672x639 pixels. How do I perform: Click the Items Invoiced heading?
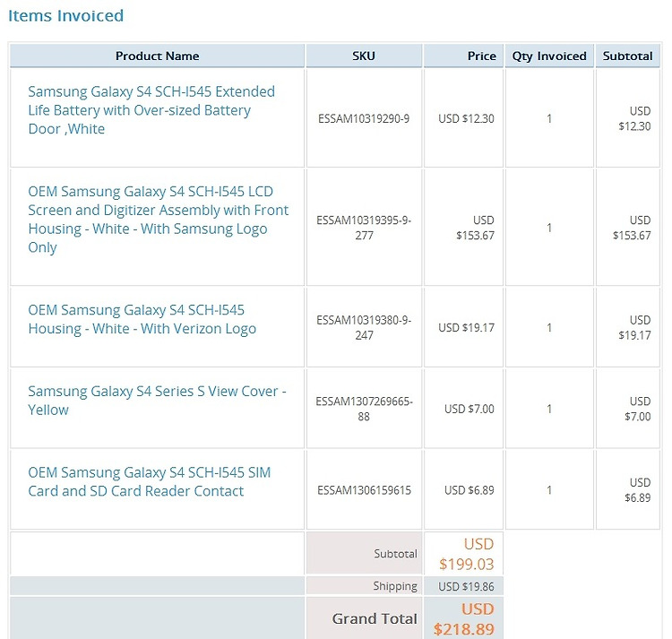coord(66,16)
